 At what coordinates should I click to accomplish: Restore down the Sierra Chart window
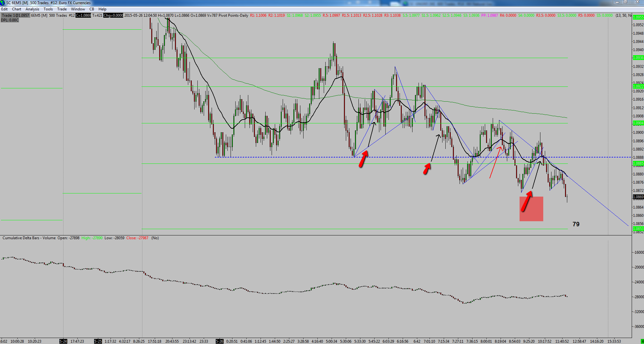(625, 2)
